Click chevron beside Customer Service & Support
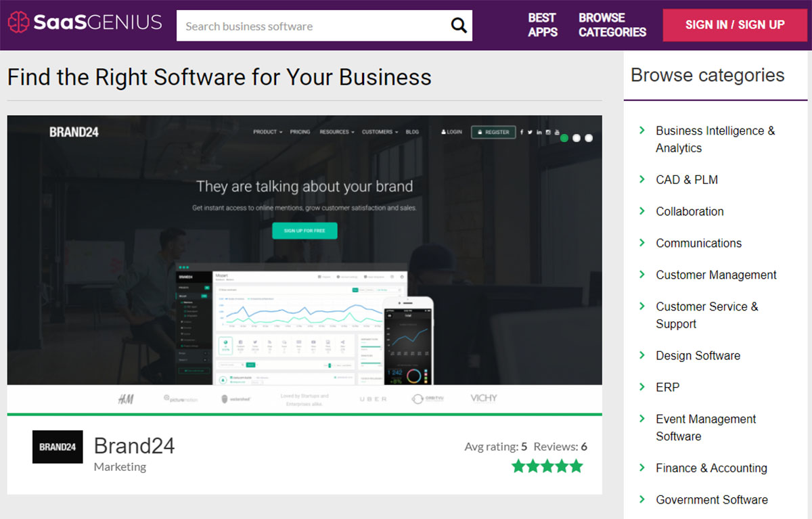Screen dimensions: 812x519 point(642,306)
